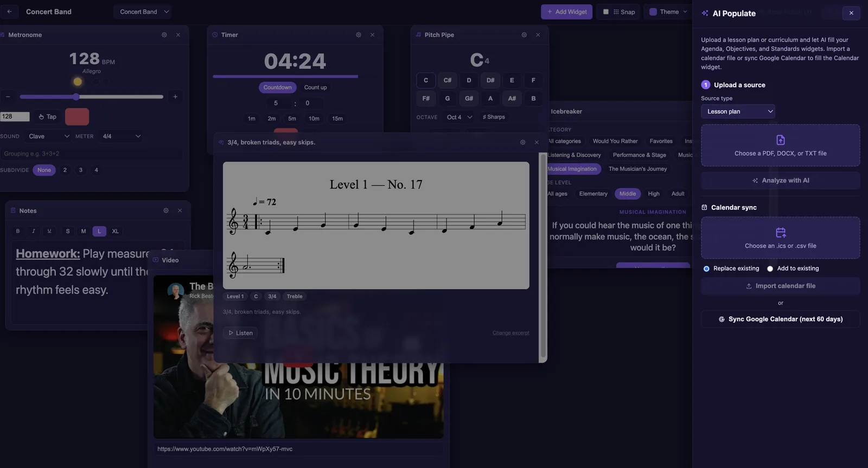Image resolution: width=868 pixels, height=468 pixels.
Task: Select Replace existing radio option
Action: point(706,268)
